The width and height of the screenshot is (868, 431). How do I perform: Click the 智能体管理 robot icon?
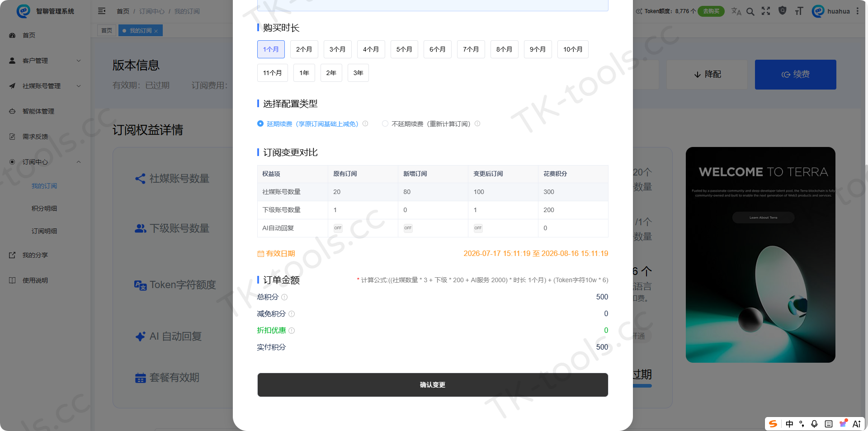(x=12, y=111)
